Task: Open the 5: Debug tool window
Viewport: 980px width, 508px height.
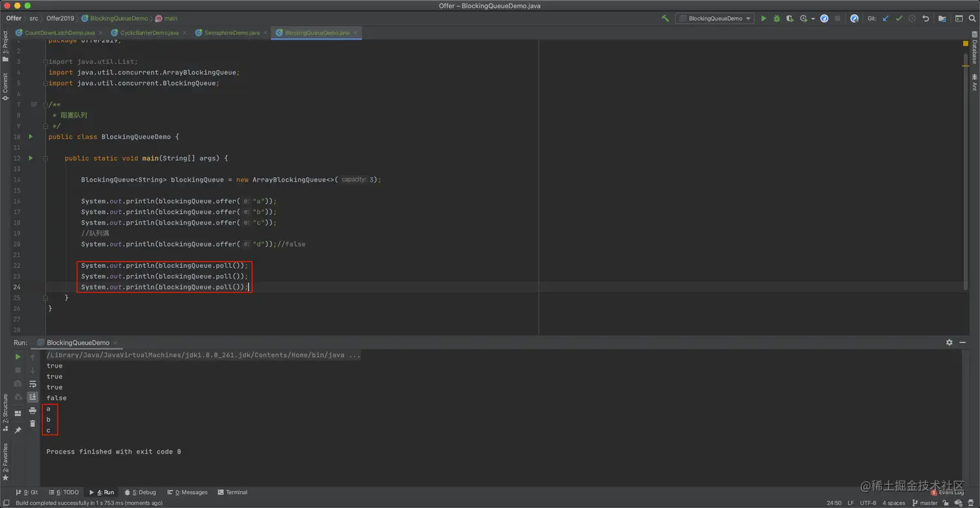Action: pos(140,492)
